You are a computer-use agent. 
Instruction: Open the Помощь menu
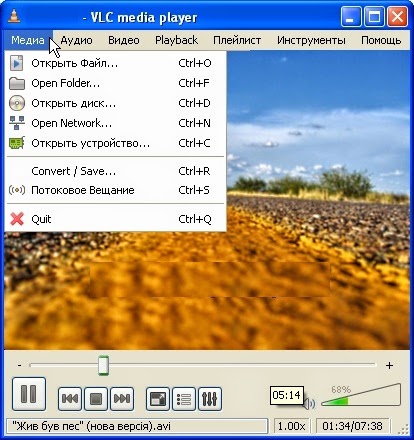coord(381,40)
